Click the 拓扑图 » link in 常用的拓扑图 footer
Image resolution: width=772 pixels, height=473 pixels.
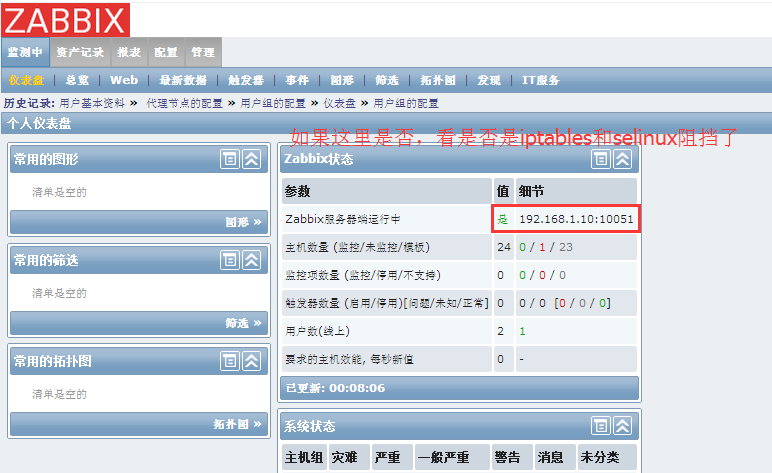tap(237, 424)
